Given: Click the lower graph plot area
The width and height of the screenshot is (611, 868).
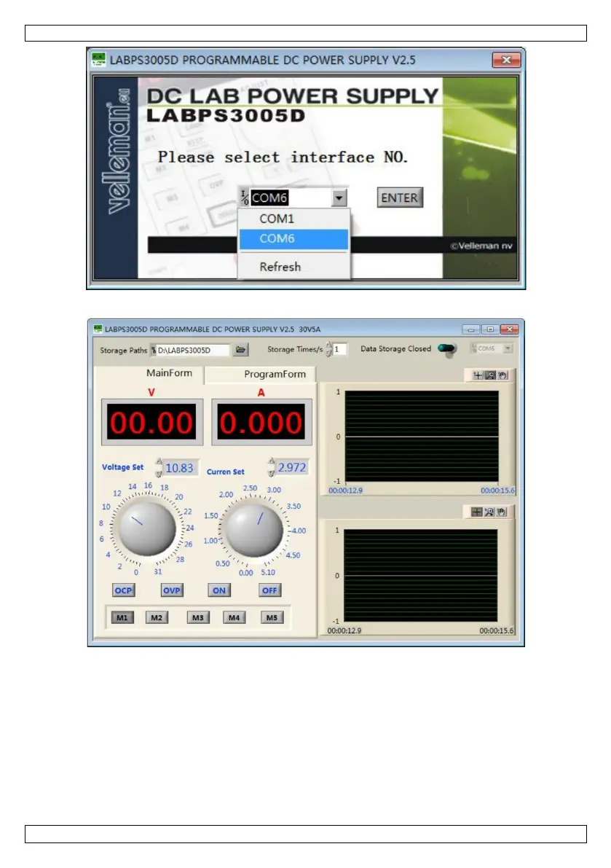Looking at the screenshot, I should click(420, 575).
